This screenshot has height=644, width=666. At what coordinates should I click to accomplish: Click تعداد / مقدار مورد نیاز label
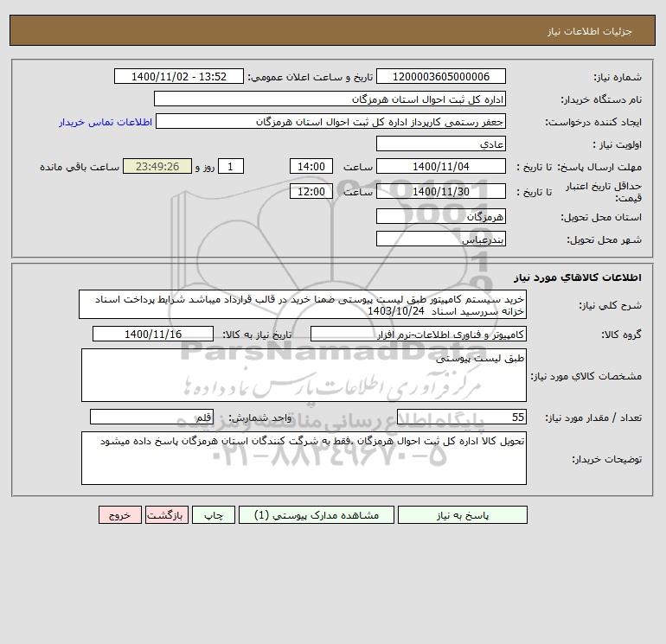pyautogui.click(x=593, y=418)
